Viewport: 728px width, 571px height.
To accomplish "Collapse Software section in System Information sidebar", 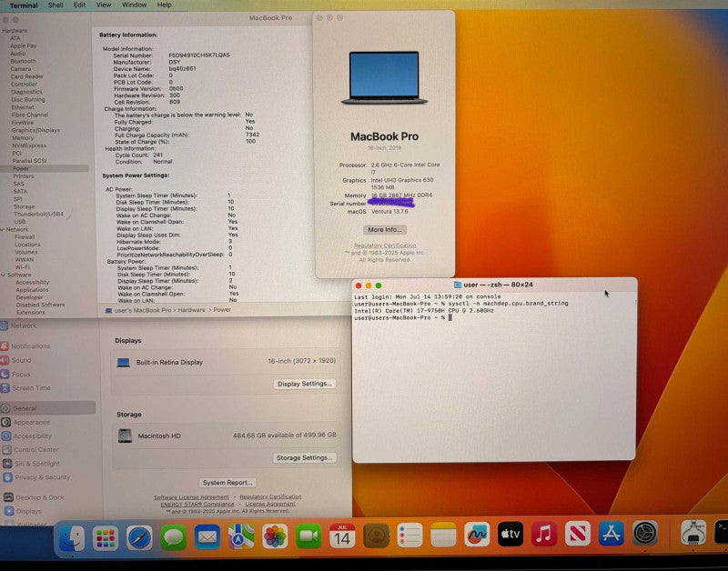I will pos(4,275).
